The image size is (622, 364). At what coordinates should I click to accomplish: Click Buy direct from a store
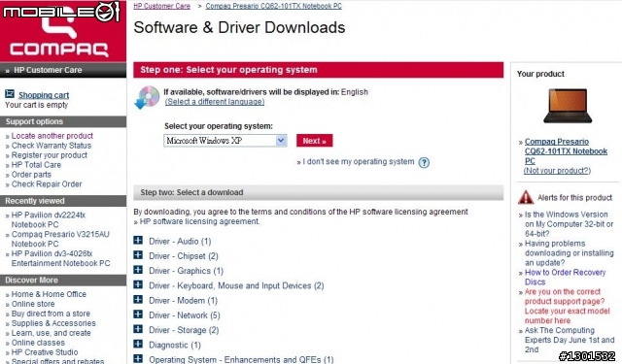point(51,314)
